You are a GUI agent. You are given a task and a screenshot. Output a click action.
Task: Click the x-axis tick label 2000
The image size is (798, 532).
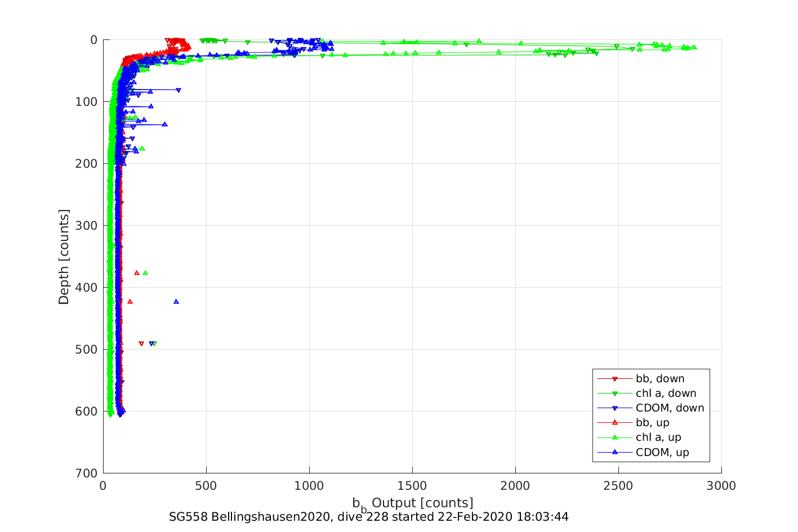click(x=515, y=486)
